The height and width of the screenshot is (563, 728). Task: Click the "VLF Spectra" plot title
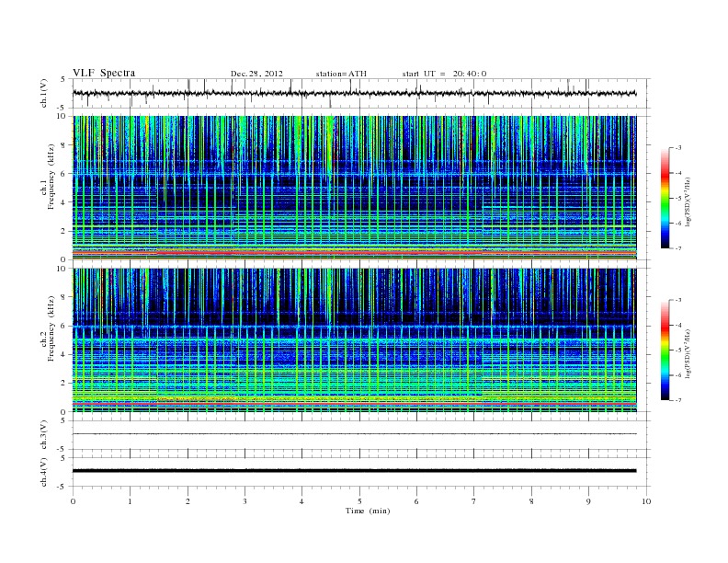(104, 73)
